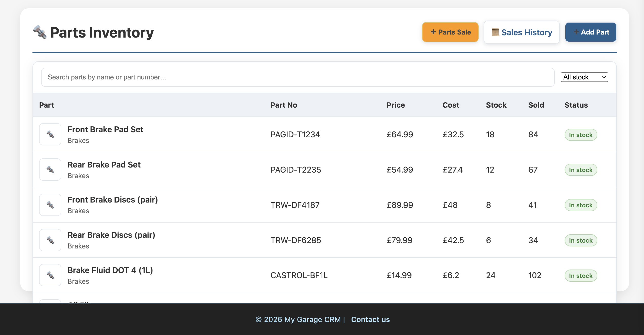
Task: Click the £42.5 cost cell
Action: [x=453, y=240]
